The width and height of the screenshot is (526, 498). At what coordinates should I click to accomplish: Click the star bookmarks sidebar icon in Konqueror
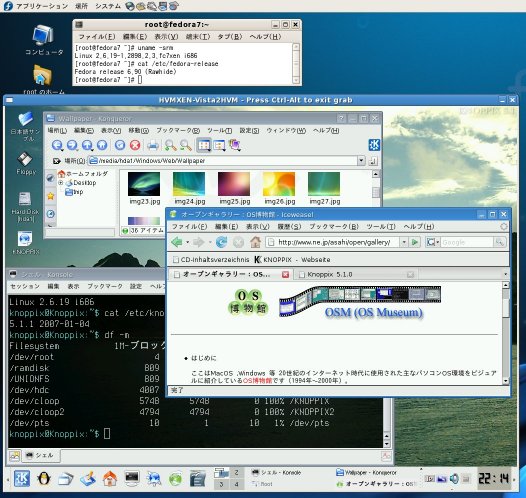point(51,196)
